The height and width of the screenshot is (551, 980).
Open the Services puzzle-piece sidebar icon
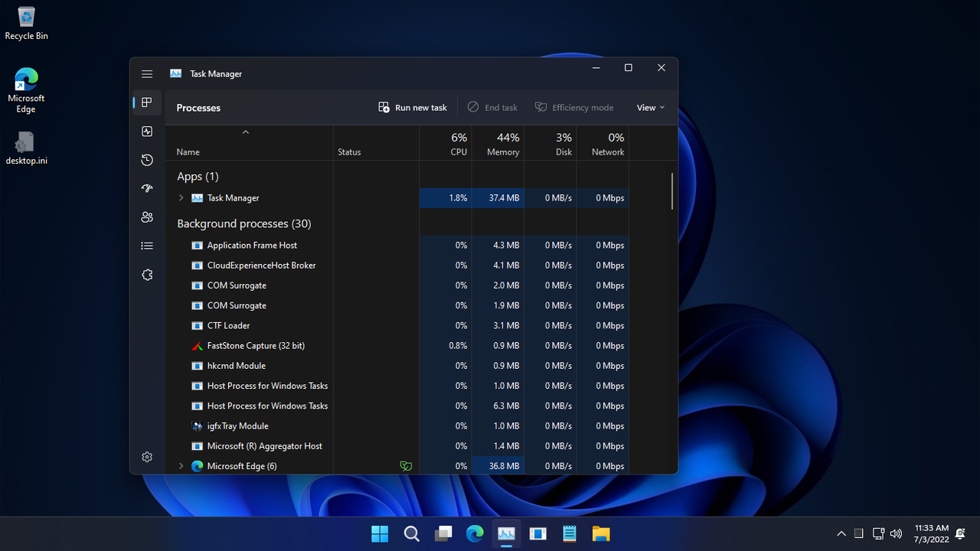[147, 275]
